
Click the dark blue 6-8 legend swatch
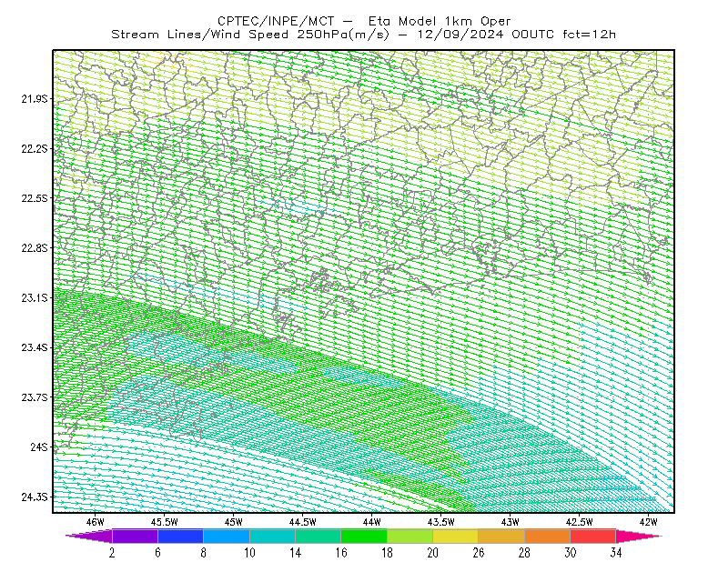pos(180,536)
